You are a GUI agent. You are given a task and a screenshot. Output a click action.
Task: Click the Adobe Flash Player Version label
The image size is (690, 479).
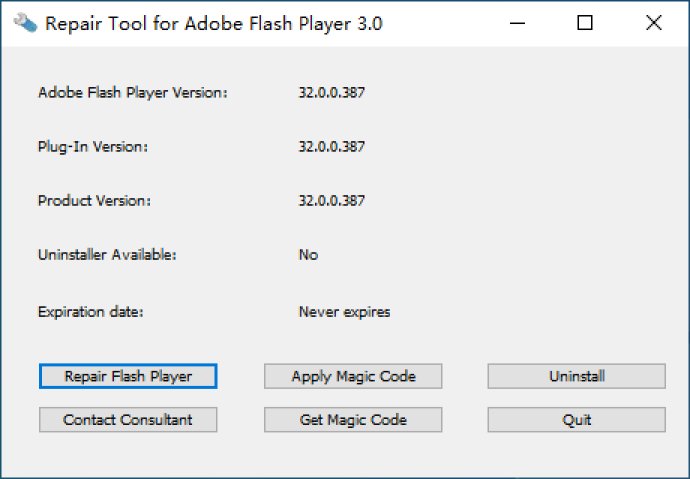click(x=133, y=93)
